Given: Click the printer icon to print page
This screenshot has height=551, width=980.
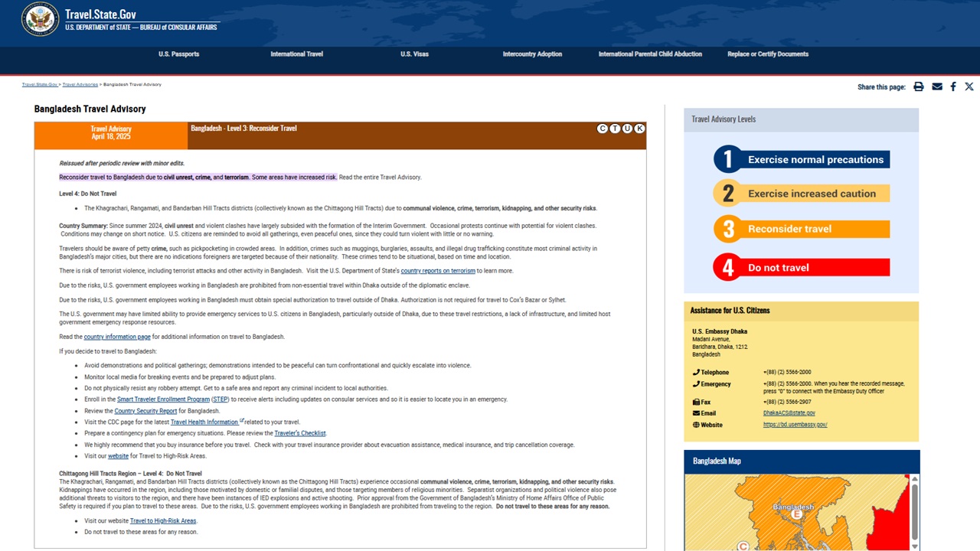Looking at the screenshot, I should click(x=919, y=87).
